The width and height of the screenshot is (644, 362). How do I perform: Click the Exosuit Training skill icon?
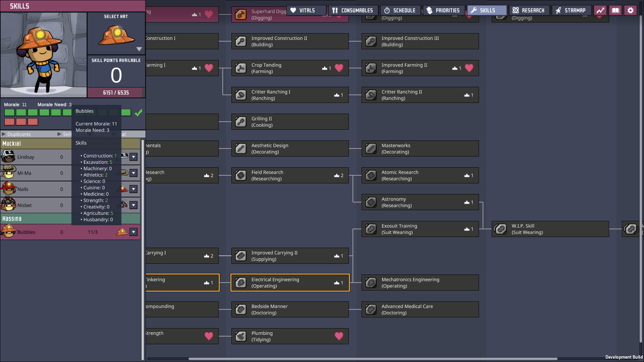[371, 229]
